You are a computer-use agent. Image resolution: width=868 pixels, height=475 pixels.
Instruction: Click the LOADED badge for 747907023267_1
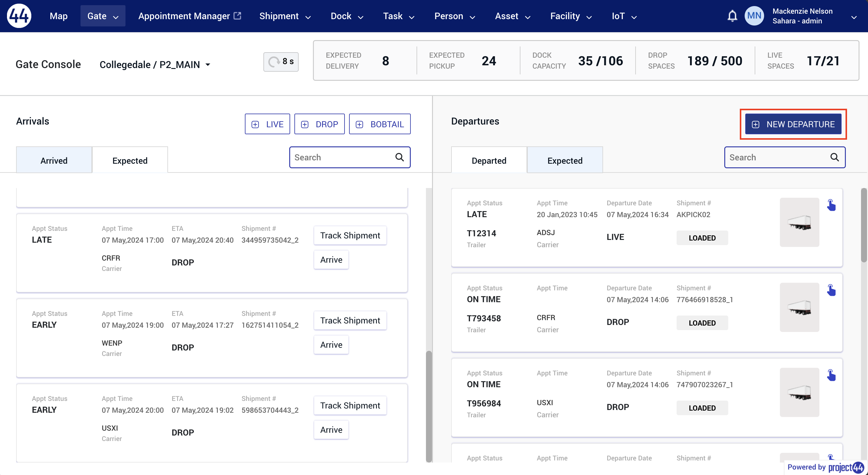point(702,408)
